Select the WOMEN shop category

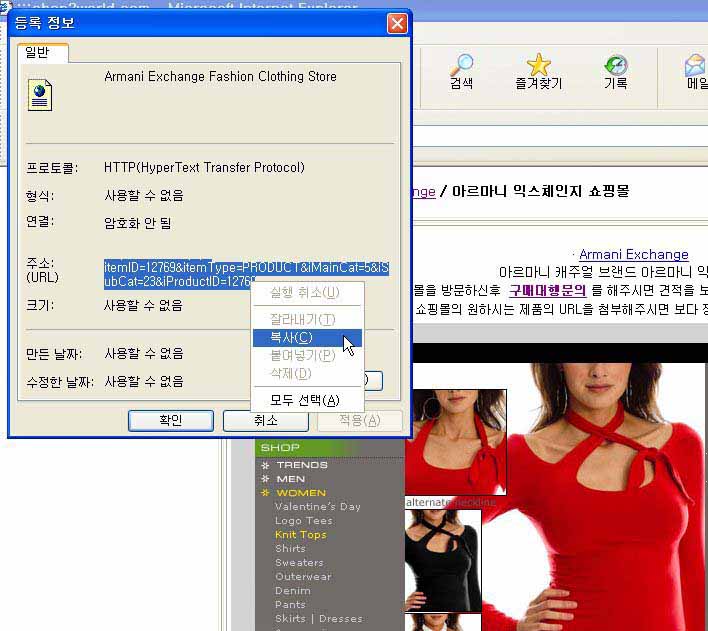point(300,493)
